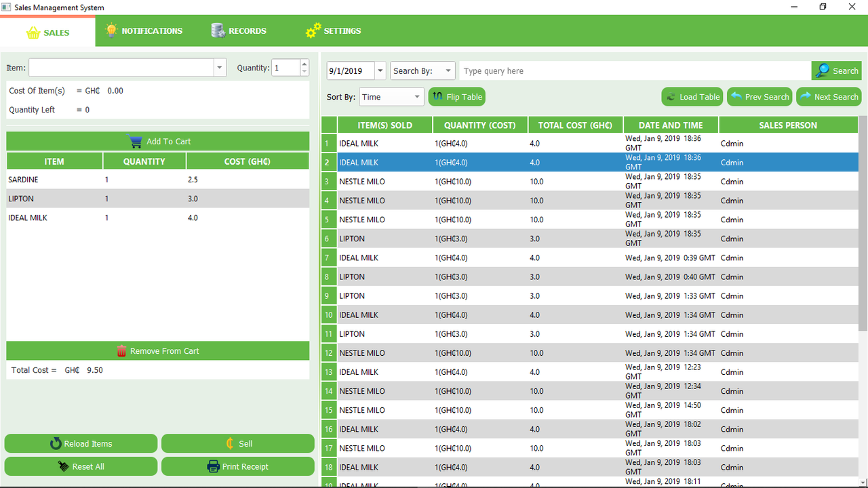Click the red bin icon on Remove From Cart
The image size is (868, 488).
click(x=121, y=351)
